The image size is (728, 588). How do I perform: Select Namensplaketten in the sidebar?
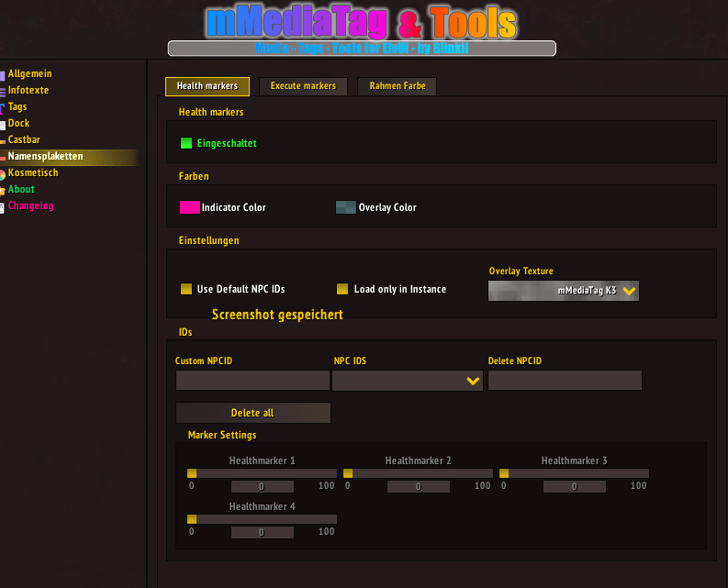[x=46, y=157]
